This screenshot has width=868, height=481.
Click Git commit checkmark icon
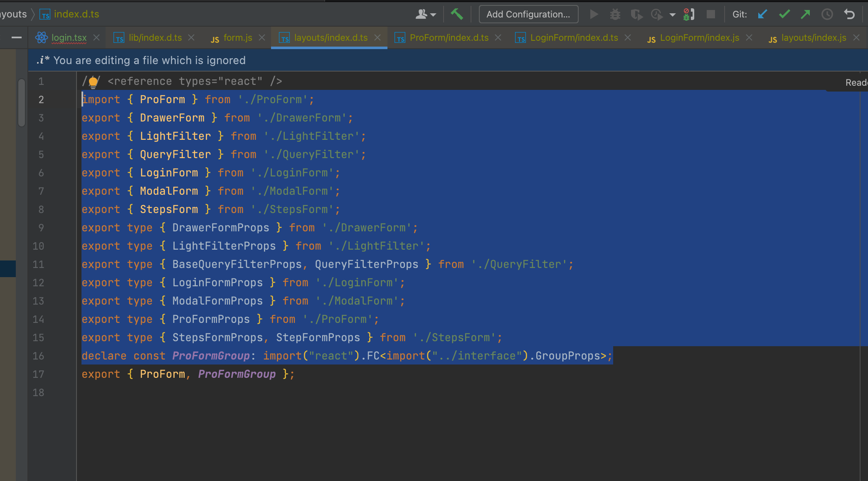(784, 15)
